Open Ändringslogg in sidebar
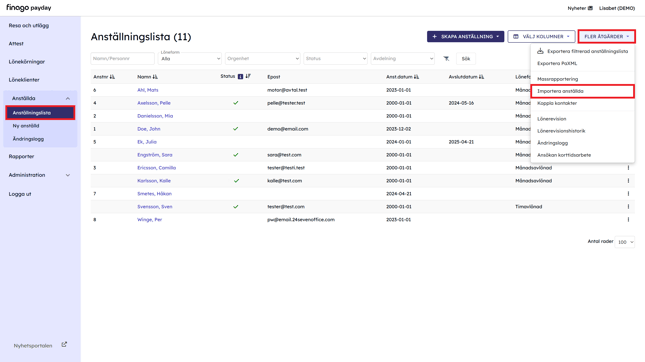The height and width of the screenshot is (362, 645). (28, 139)
